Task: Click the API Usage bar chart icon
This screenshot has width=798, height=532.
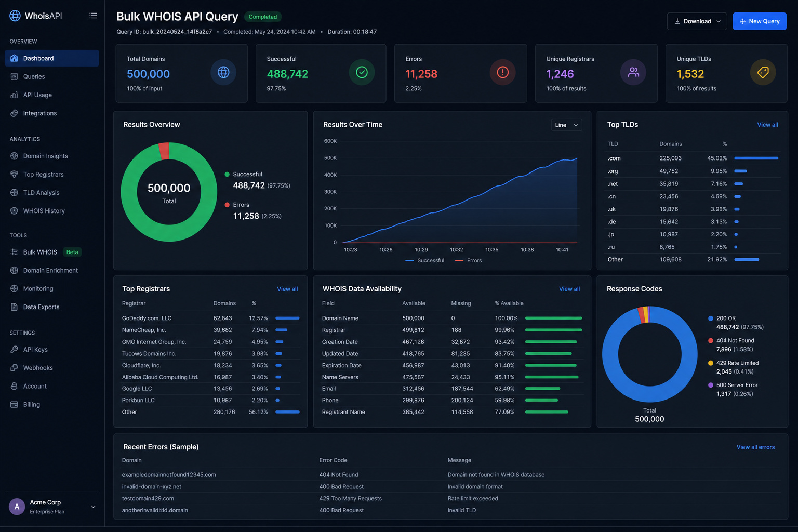Action: coord(14,95)
